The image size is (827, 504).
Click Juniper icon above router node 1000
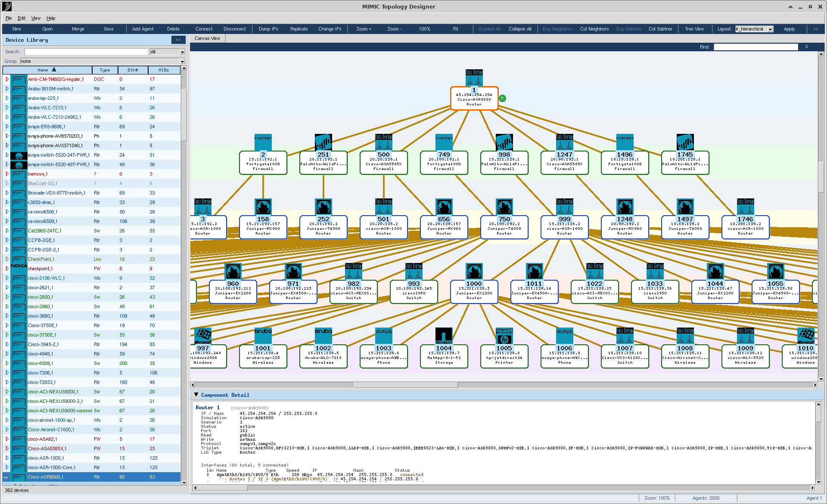click(474, 271)
